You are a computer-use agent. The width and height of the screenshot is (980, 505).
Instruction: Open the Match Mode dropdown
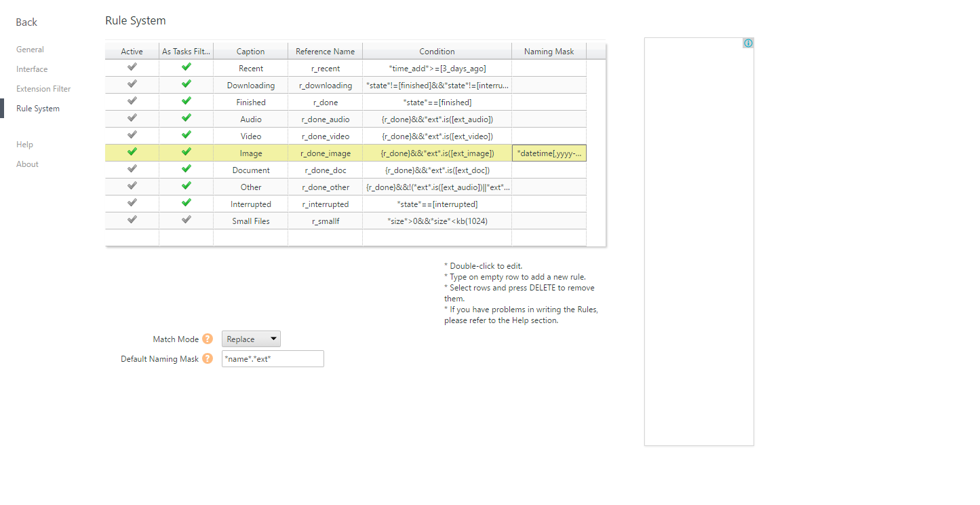[251, 339]
